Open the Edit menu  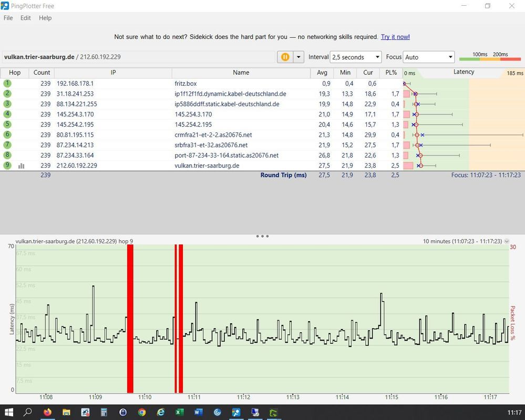[25, 18]
